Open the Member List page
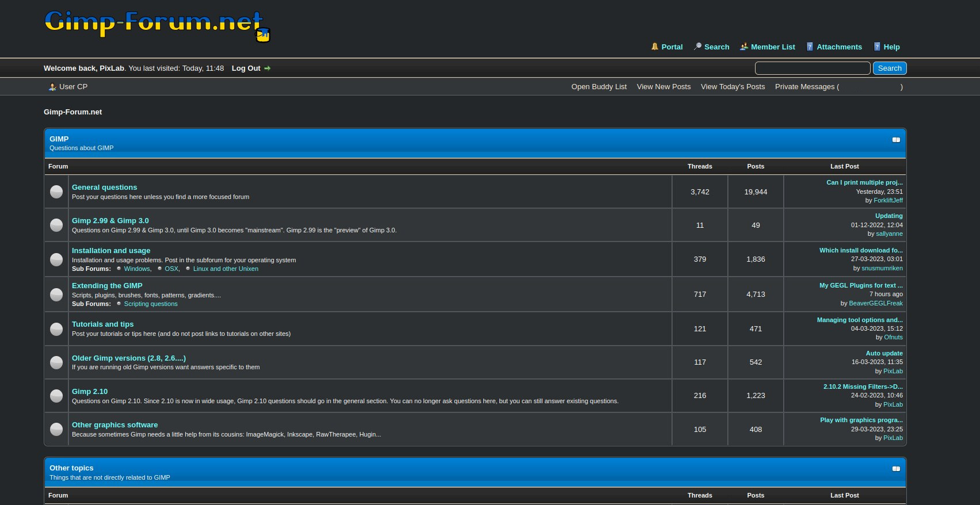This screenshot has width=980, height=505. tap(772, 47)
